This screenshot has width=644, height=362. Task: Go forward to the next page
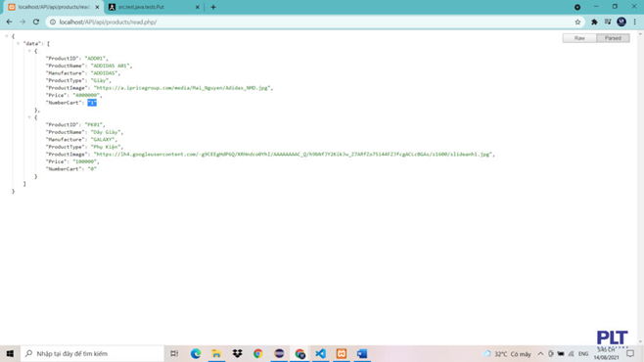click(x=23, y=23)
